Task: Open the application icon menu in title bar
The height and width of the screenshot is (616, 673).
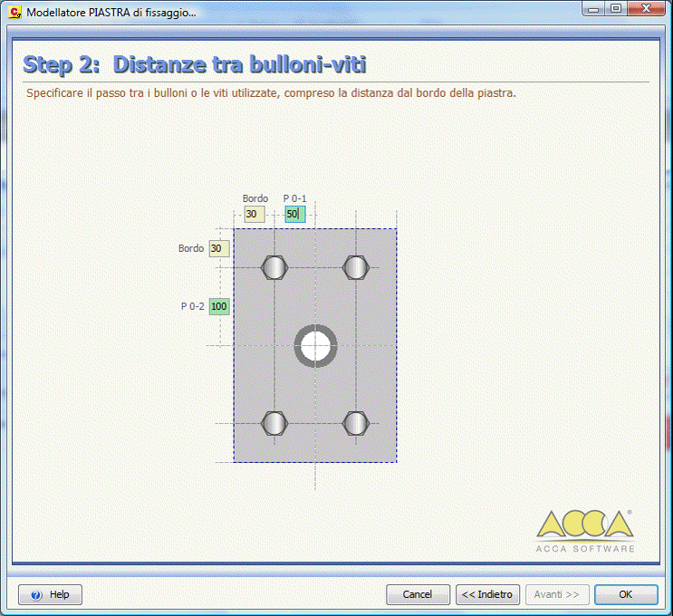Action: [14, 13]
